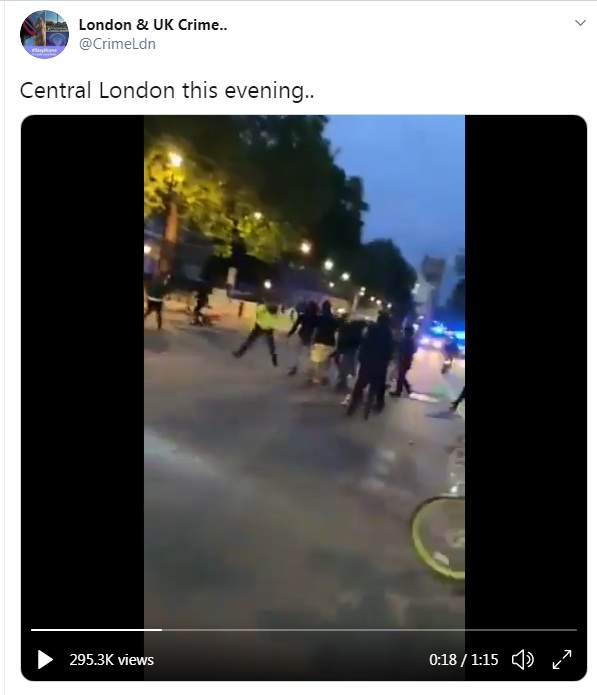
Task: Click the person in the hi-vis jacket
Action: click(261, 332)
